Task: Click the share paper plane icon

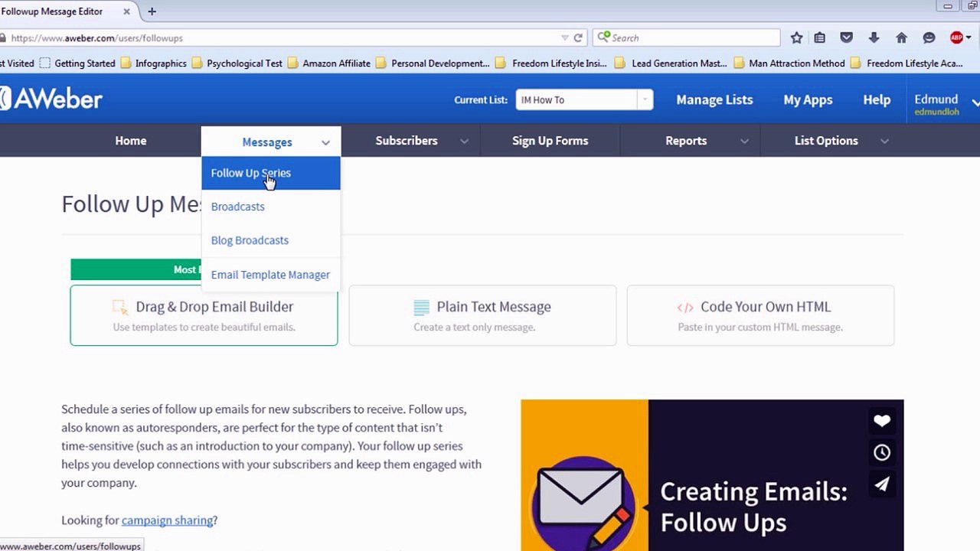Action: pos(882,484)
